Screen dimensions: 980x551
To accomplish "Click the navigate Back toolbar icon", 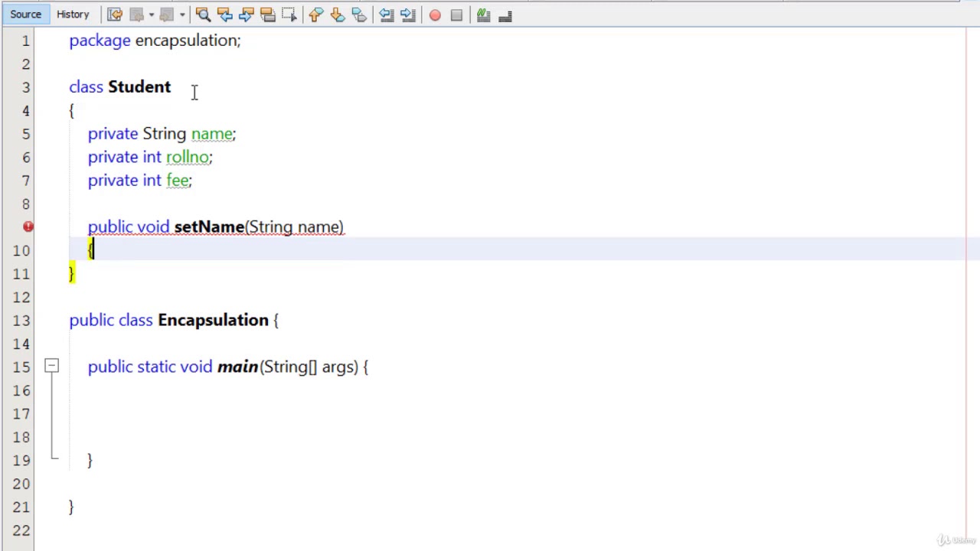I will coord(136,15).
